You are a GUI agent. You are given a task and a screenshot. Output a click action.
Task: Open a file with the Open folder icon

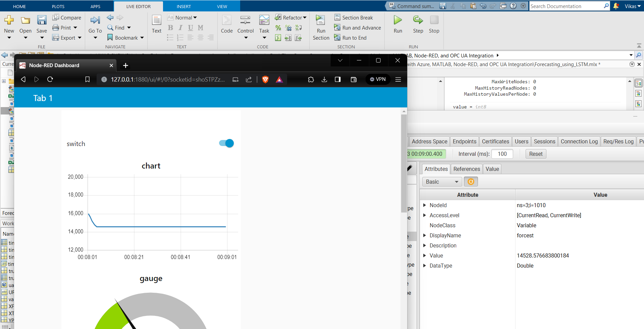[25, 20]
